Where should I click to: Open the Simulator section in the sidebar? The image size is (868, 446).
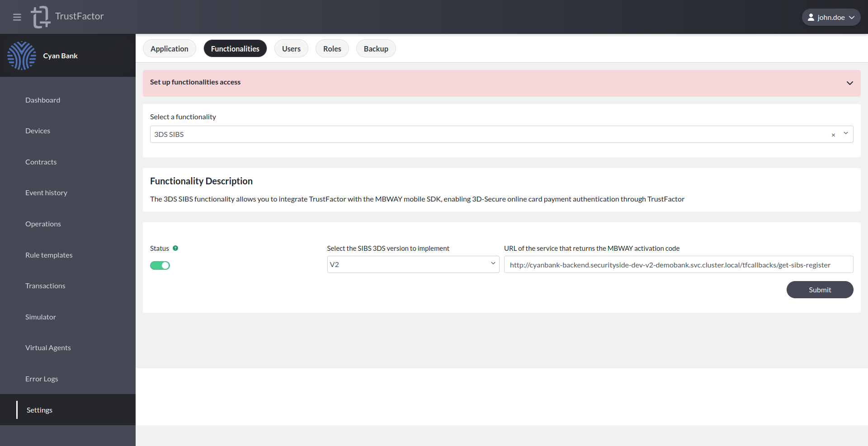pos(40,317)
